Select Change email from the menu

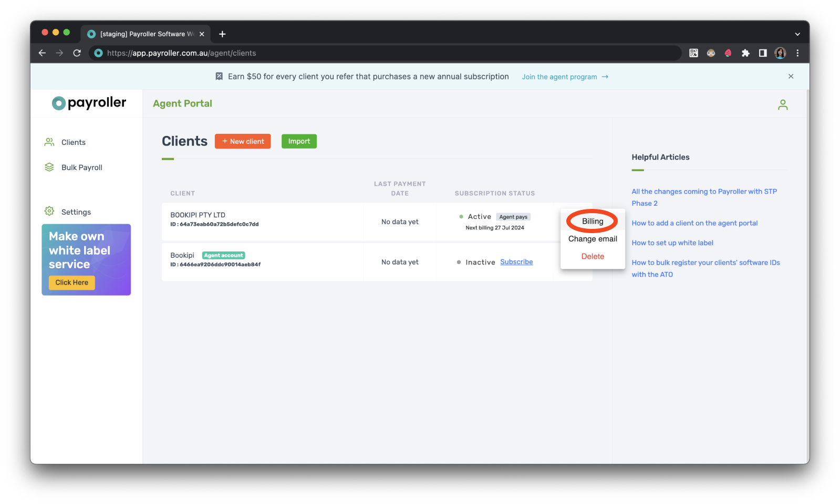point(593,239)
